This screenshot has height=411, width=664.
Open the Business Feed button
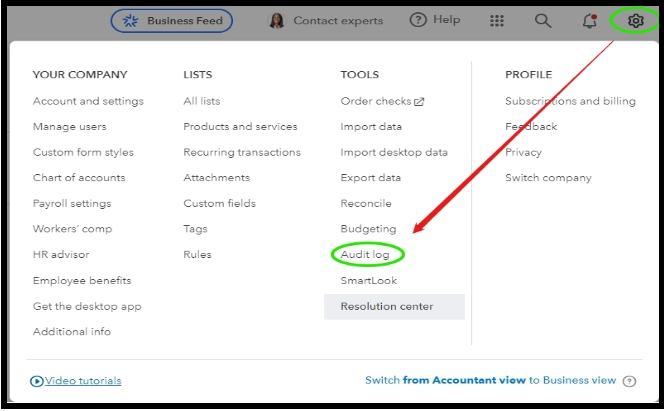click(x=172, y=20)
